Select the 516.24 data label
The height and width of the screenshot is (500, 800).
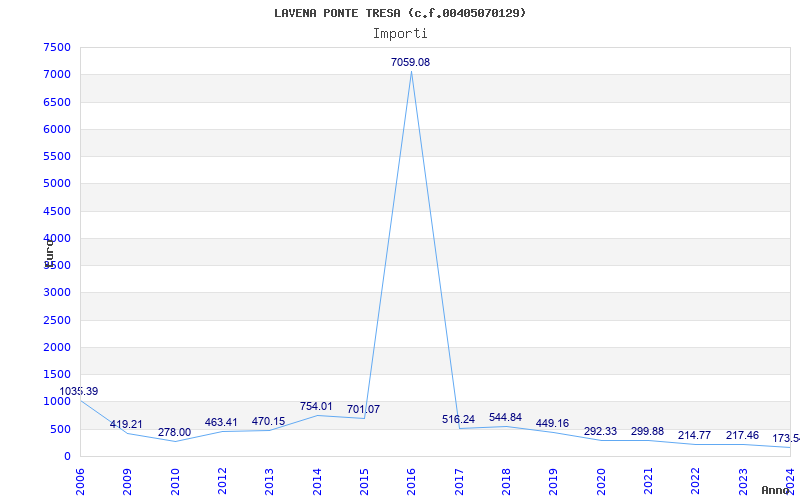pos(458,419)
